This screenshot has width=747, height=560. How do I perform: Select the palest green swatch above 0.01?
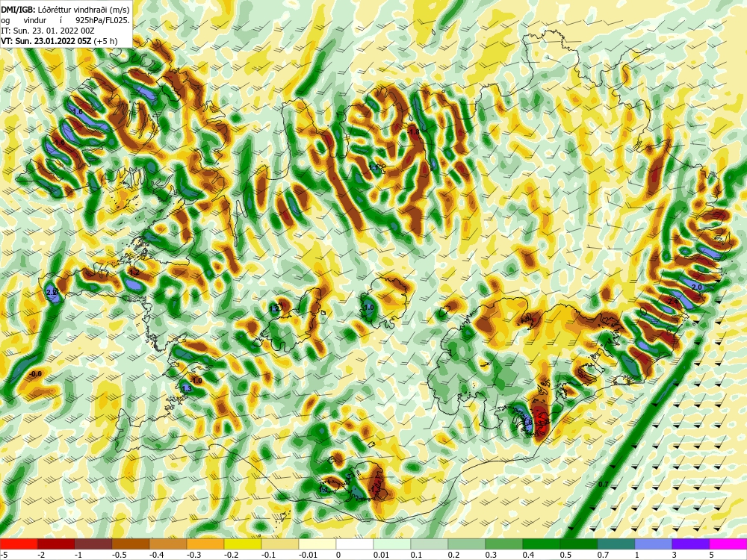click(392, 544)
